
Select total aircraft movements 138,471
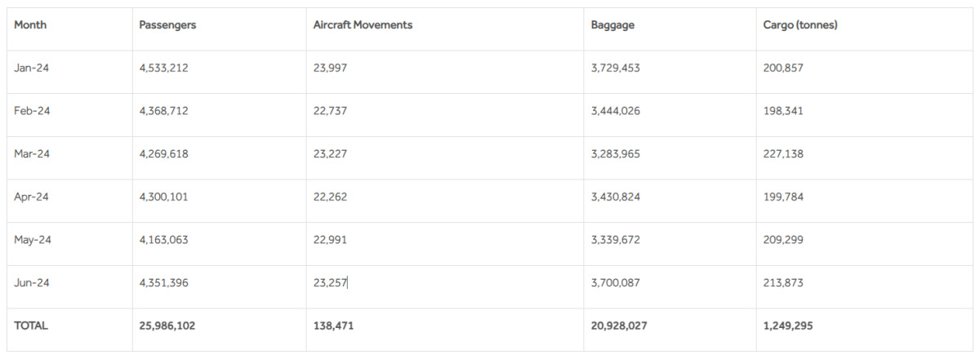coord(333,326)
